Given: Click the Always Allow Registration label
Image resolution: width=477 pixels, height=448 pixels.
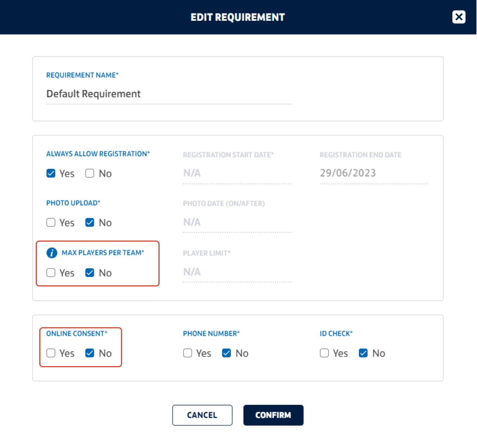Looking at the screenshot, I should click(98, 154).
